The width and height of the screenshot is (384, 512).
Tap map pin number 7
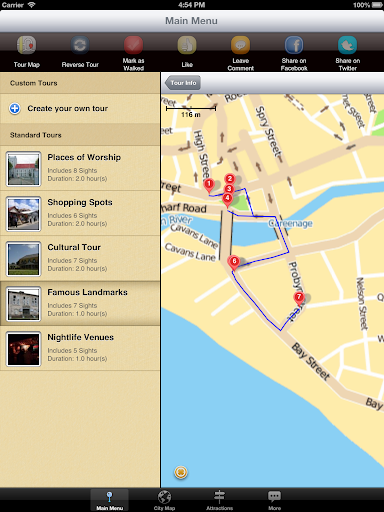[x=299, y=298]
